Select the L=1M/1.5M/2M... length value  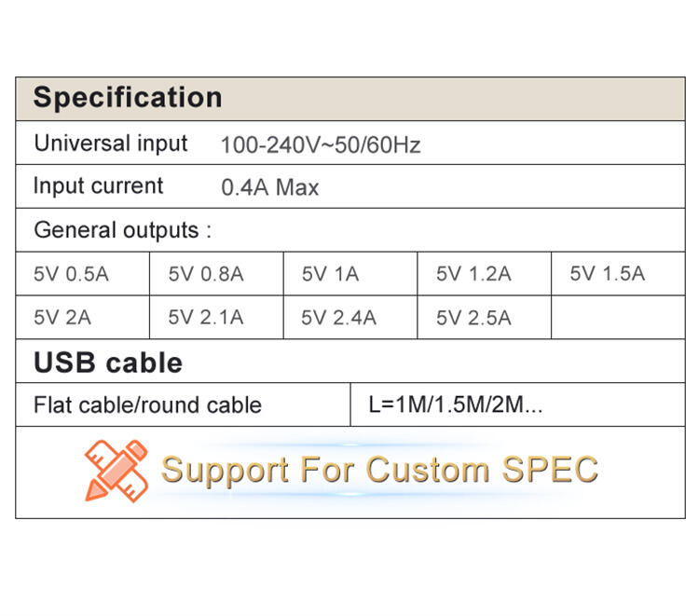(x=456, y=404)
